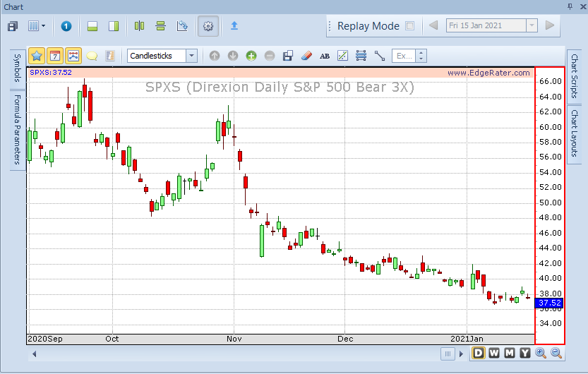Open the column layout dropdown
Viewport: 588px width, 374px height.
click(37, 26)
